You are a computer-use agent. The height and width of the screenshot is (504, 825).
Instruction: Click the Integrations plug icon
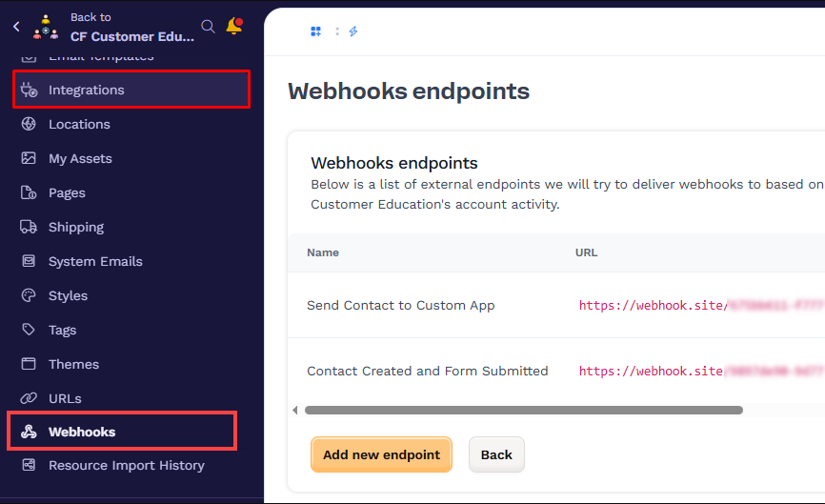tap(29, 90)
